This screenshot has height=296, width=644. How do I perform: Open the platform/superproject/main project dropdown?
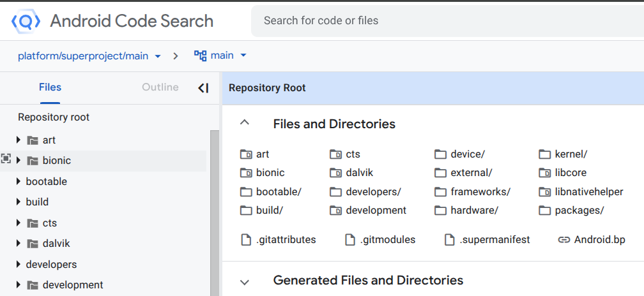pos(89,56)
